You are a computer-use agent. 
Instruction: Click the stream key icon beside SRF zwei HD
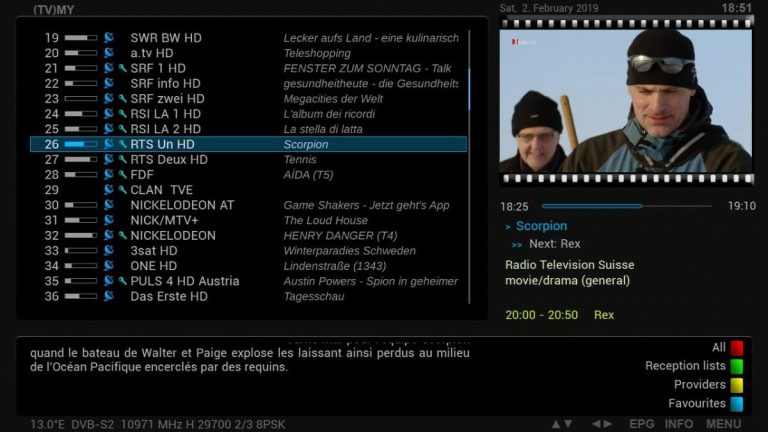click(122, 98)
